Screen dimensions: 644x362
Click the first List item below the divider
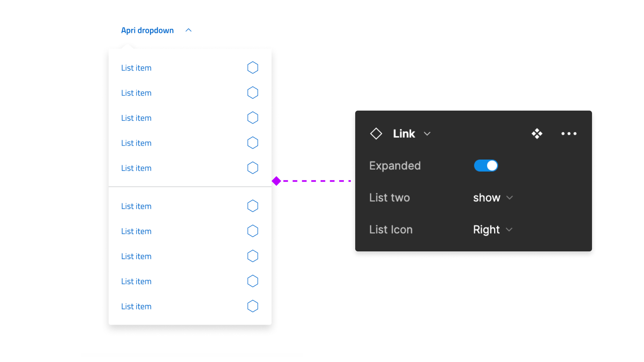pos(136,206)
